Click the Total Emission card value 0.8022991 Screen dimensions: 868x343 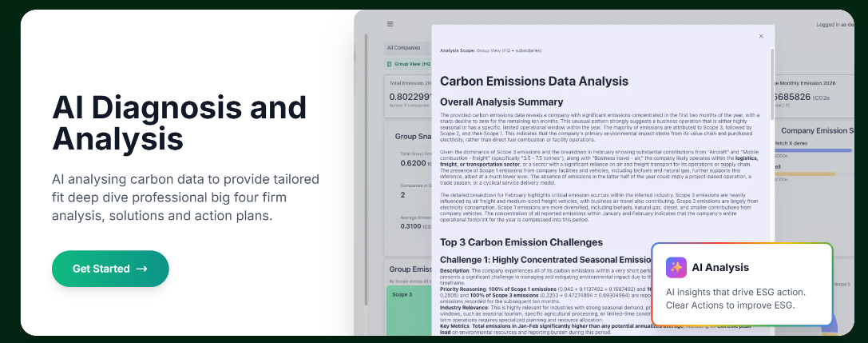coord(410,96)
